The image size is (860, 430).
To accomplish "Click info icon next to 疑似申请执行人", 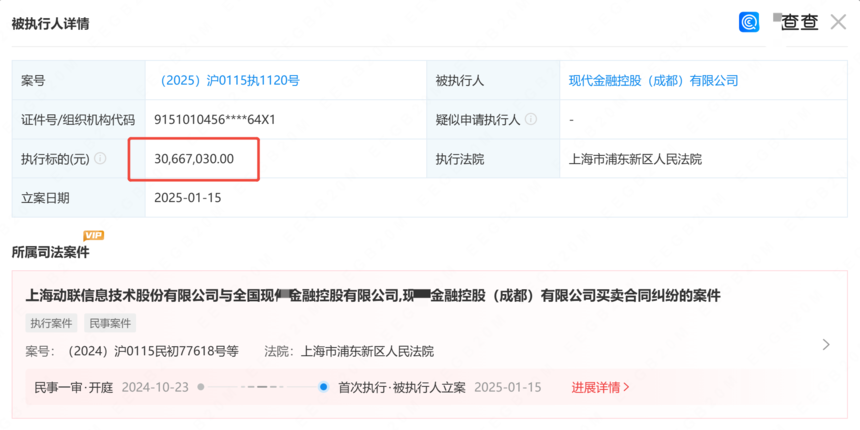I will pyautogui.click(x=530, y=119).
